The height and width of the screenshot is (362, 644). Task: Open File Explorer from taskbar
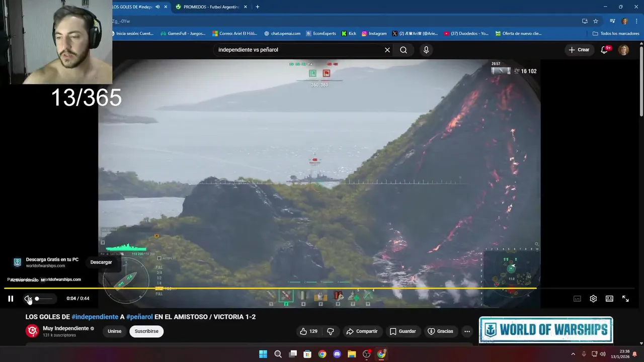pos(352,354)
